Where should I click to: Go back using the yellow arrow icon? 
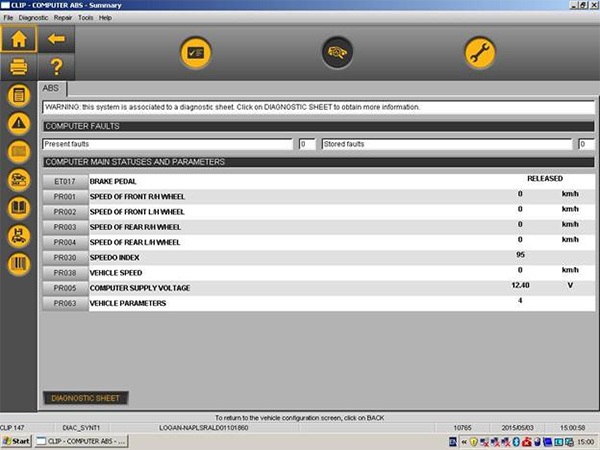click(56, 39)
